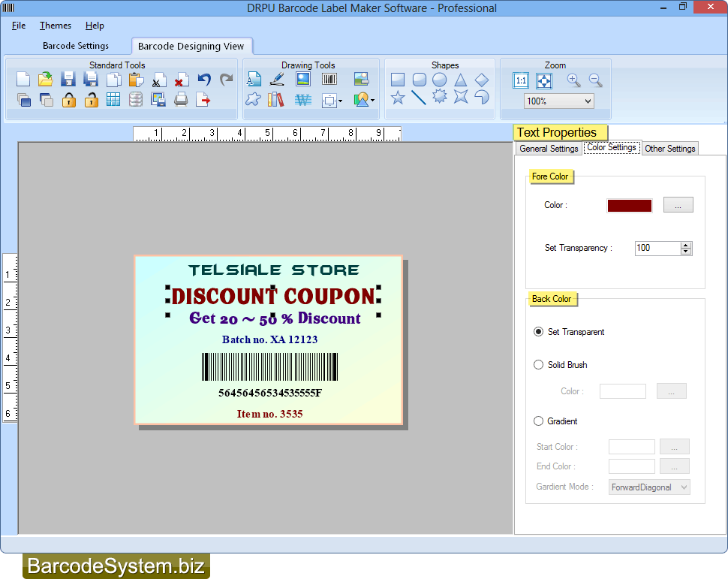Select the Signature pen tool

277,80
